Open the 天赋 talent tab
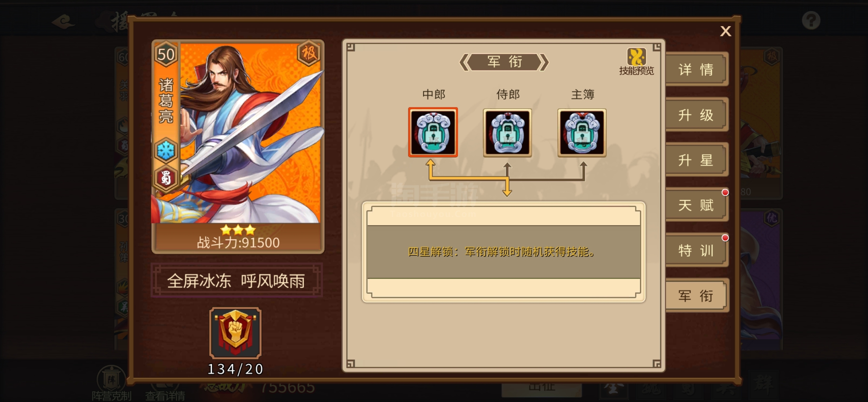Viewport: 868px width, 402px height. [696, 205]
